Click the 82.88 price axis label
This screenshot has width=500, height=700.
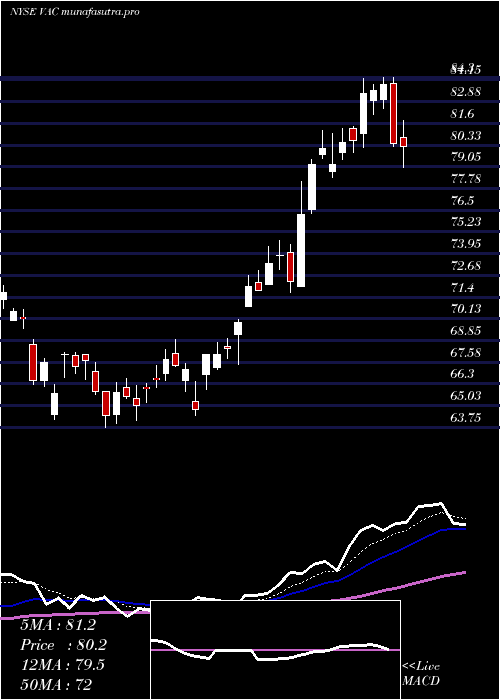[466, 92]
